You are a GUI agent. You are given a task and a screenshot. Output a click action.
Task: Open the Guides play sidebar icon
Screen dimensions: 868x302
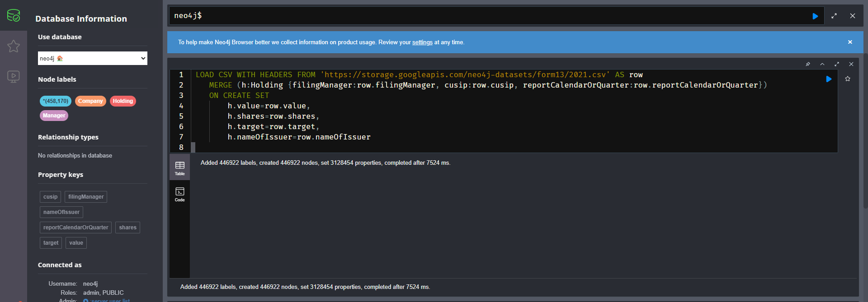14,76
